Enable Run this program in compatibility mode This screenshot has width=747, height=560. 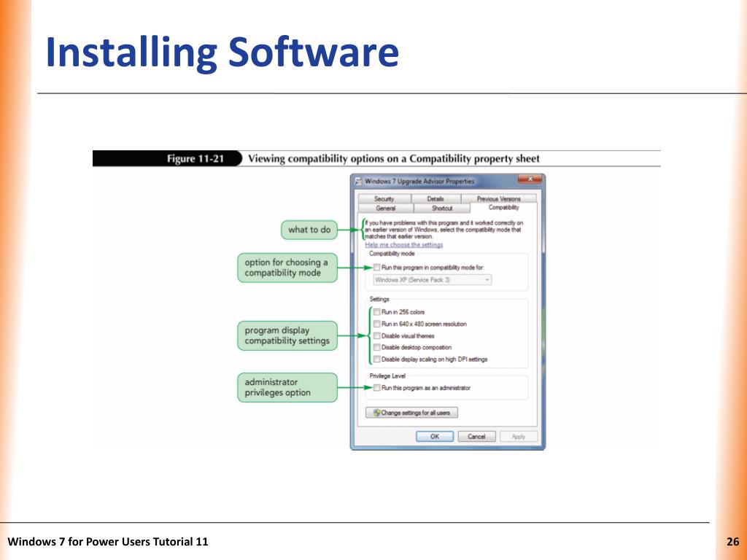(377, 268)
